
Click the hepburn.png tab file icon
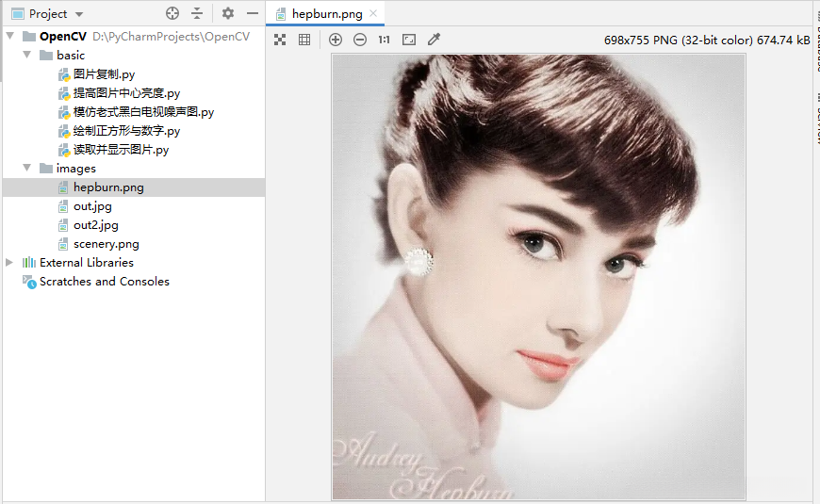[x=280, y=14]
